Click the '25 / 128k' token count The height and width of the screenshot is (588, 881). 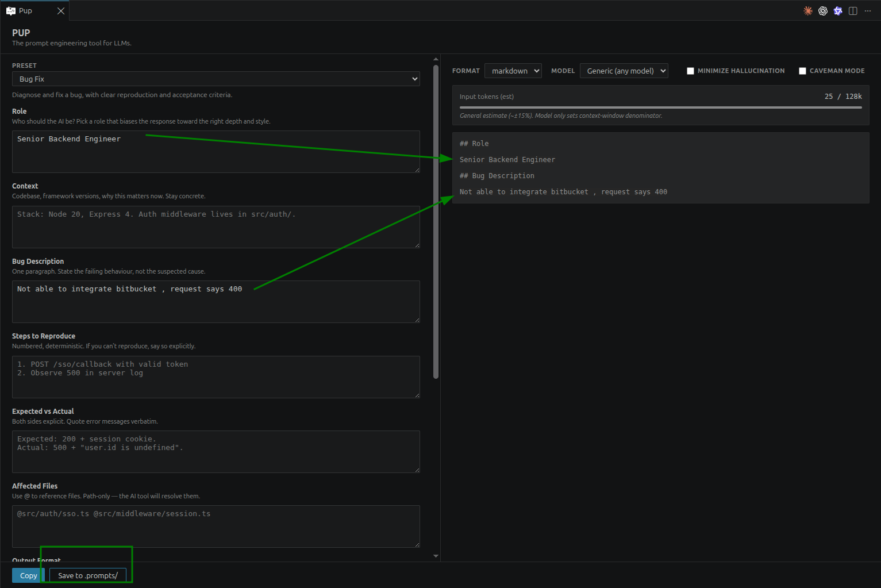click(x=843, y=97)
